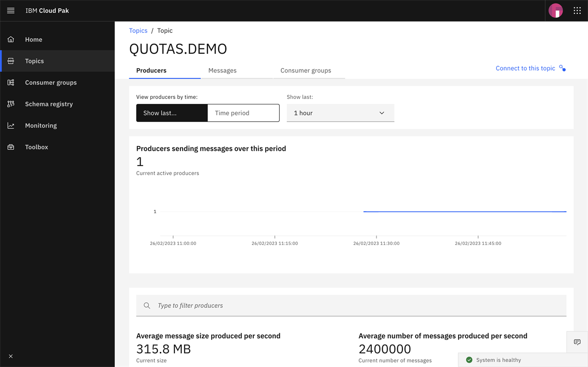Follow the Topics breadcrumb link
This screenshot has width=588, height=367.
tap(138, 30)
